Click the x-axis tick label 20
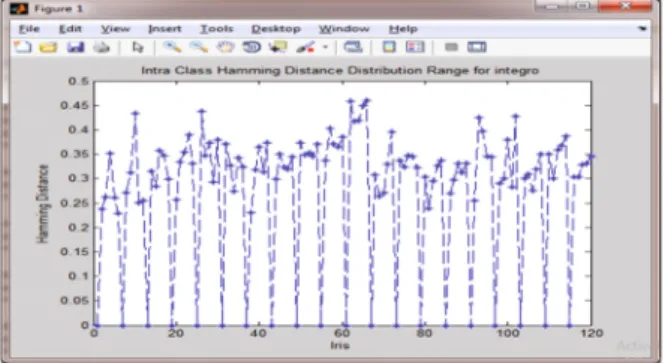Image resolution: width=665 pixels, height=363 pixels. (x=176, y=333)
